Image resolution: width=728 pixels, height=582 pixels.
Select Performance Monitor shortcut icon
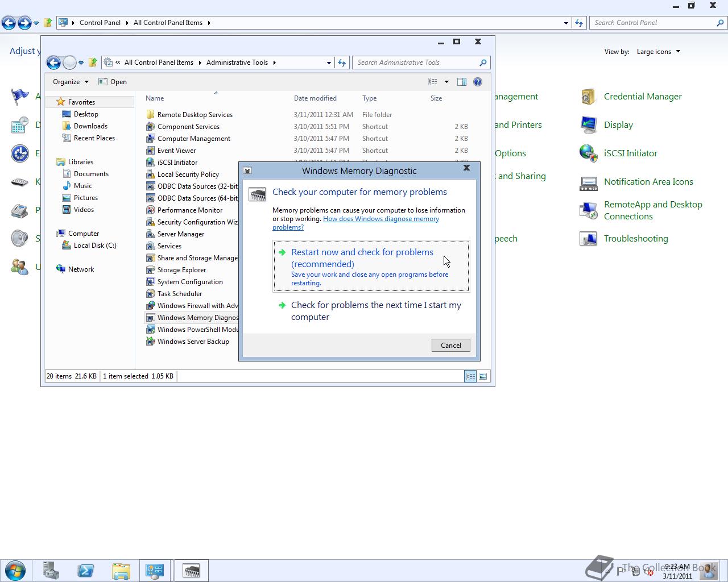150,210
